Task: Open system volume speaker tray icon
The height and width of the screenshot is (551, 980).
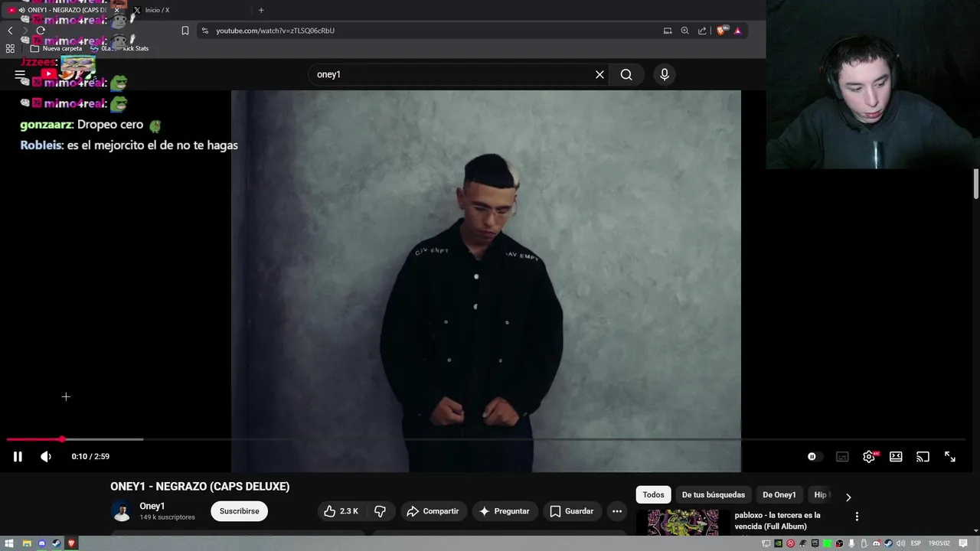Action: [900, 543]
